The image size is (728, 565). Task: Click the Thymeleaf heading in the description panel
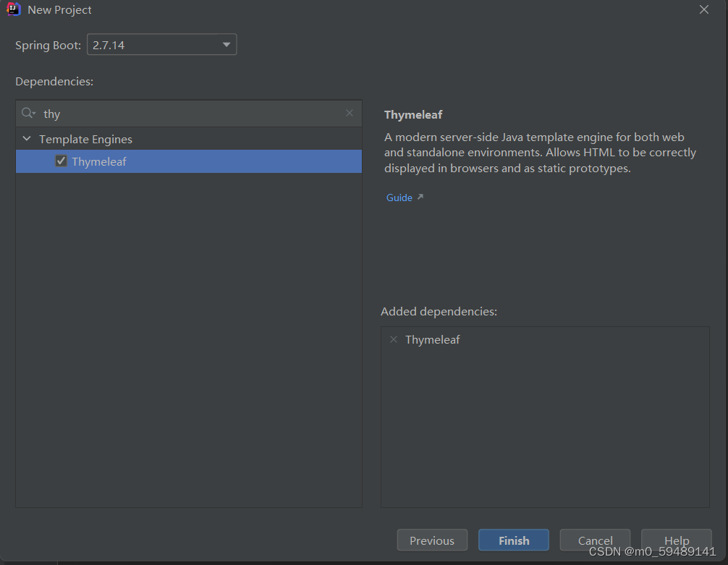click(x=413, y=115)
